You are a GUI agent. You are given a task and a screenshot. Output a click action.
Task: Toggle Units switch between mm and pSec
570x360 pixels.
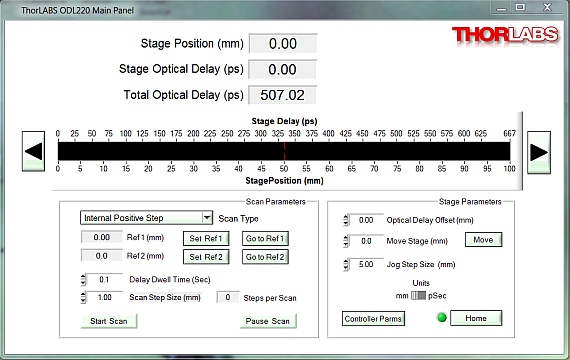tap(418, 295)
